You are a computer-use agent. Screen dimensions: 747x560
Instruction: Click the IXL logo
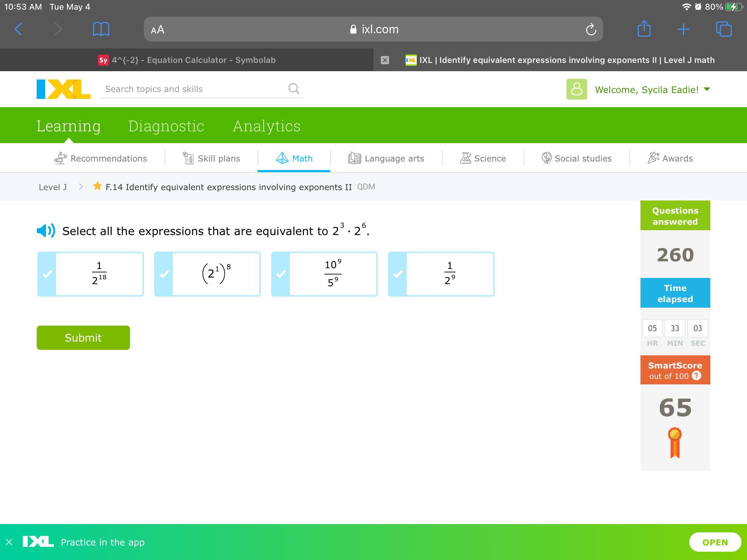[x=64, y=89]
